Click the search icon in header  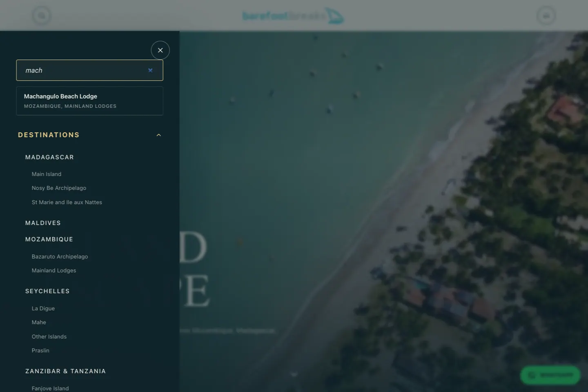pos(42,16)
